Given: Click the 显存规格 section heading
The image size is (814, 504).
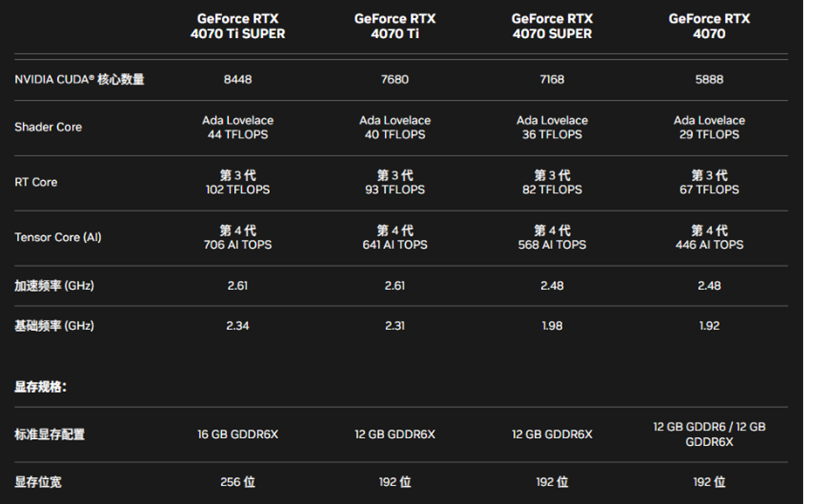Looking at the screenshot, I should click(40, 387).
